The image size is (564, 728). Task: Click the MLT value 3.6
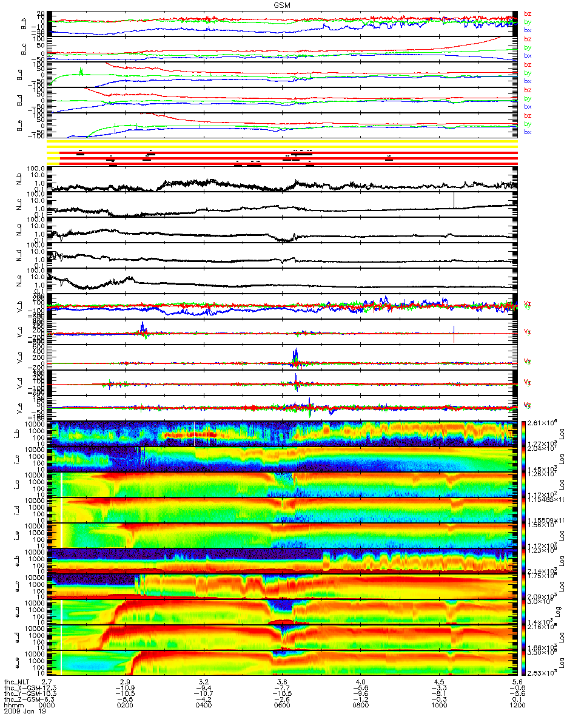[283, 682]
